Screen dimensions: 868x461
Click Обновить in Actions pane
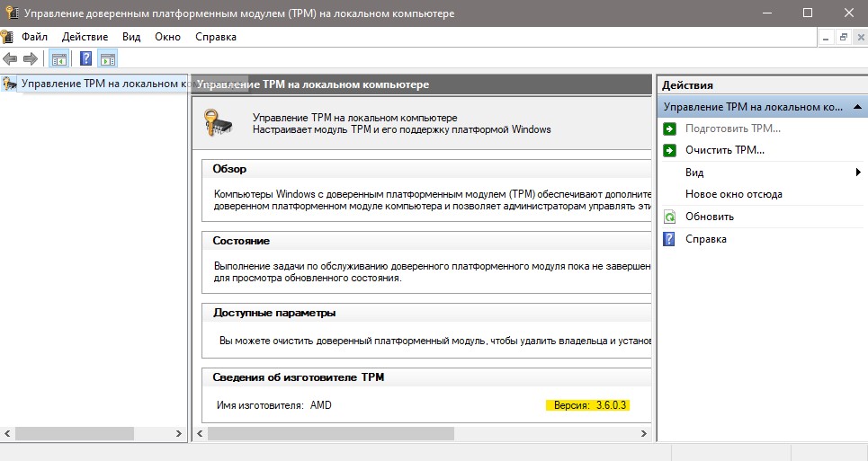click(710, 217)
